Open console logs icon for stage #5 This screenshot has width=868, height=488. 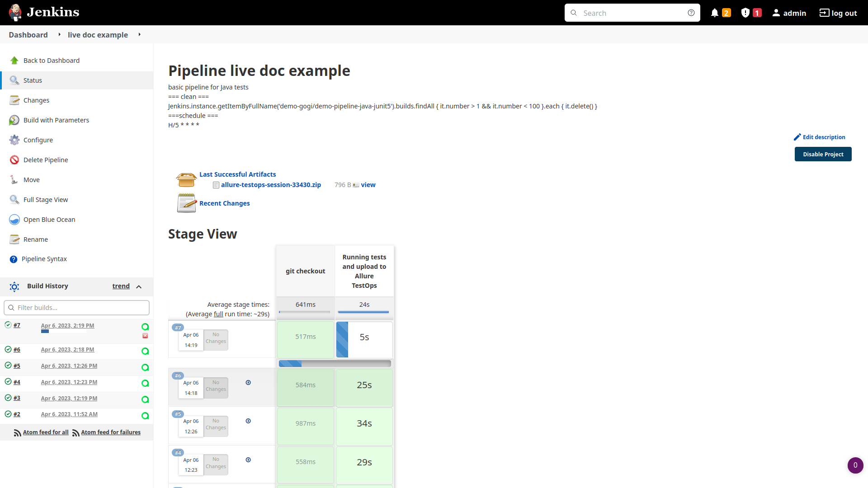click(248, 421)
